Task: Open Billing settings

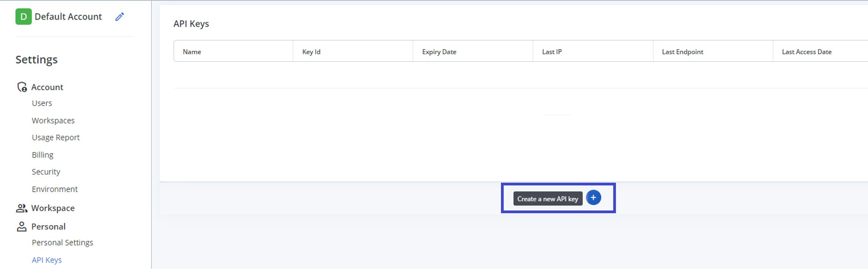Action: click(43, 155)
